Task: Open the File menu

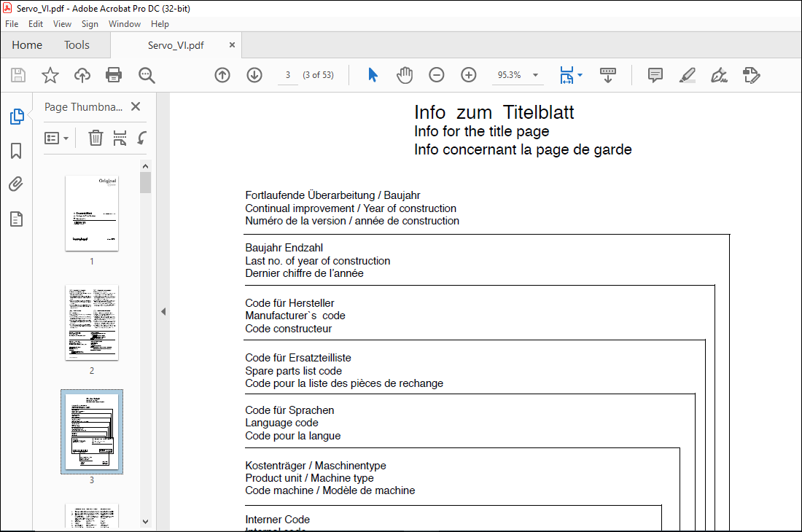Action: click(12, 24)
